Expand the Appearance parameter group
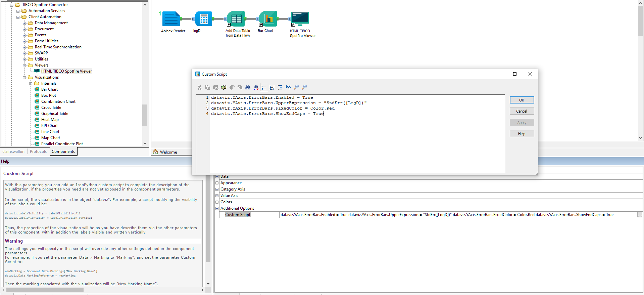Image resolution: width=644 pixels, height=295 pixels. [217, 183]
